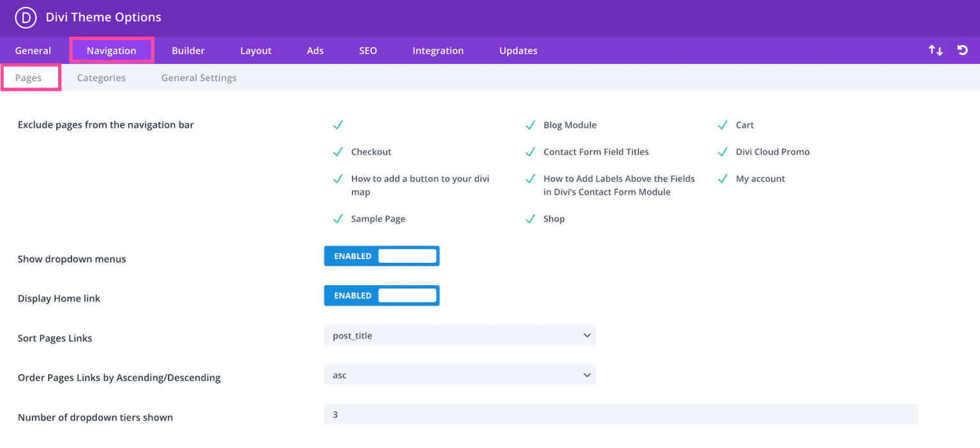Uncheck the Divi Cloud Promo exclusion
The width and height of the screenshot is (980, 448).
point(723,151)
